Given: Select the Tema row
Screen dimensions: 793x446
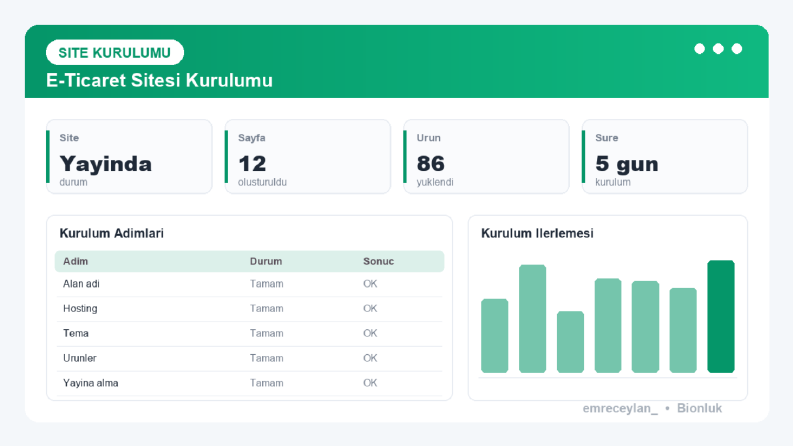Looking at the screenshot, I should coord(249,334).
